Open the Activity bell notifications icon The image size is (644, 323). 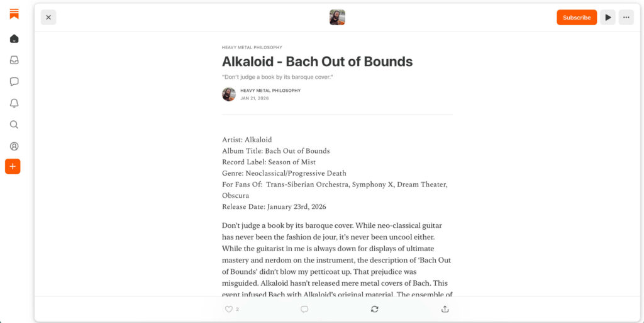(14, 103)
